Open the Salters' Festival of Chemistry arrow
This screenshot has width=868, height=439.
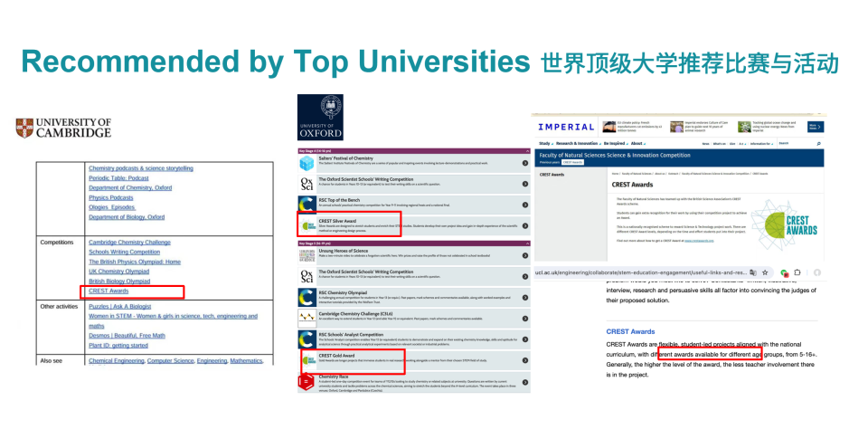pos(524,163)
